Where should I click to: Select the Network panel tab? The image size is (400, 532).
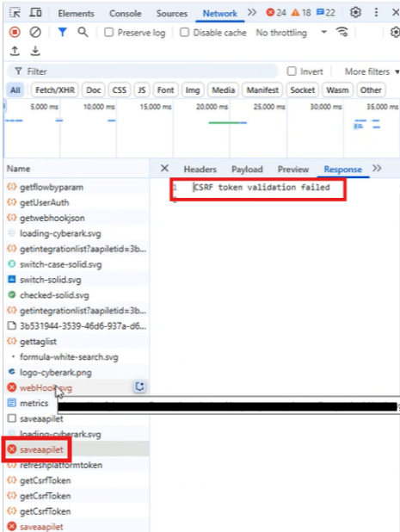click(219, 13)
